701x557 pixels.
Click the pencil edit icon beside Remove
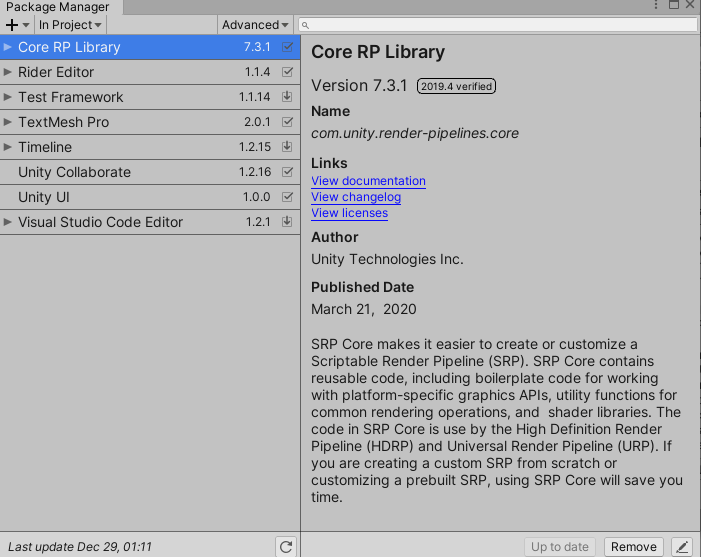[x=682, y=546]
